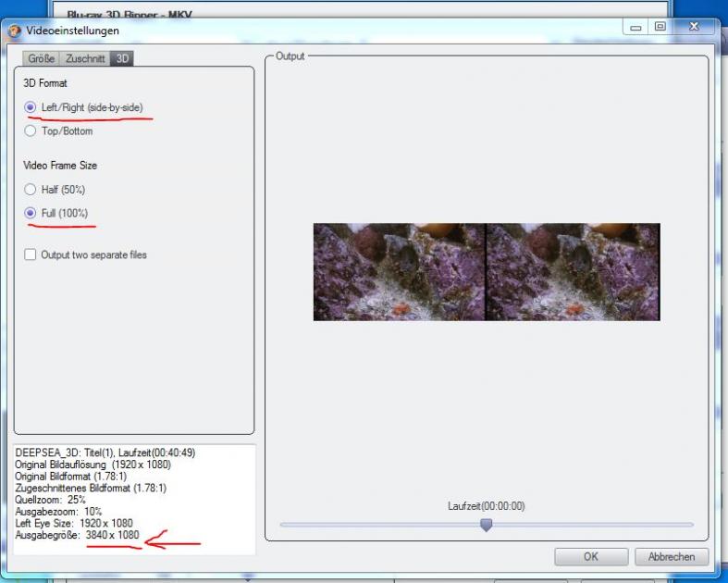
Task: Click the Ausgabegröße 3840 x 1080 value
Action: coord(112,535)
